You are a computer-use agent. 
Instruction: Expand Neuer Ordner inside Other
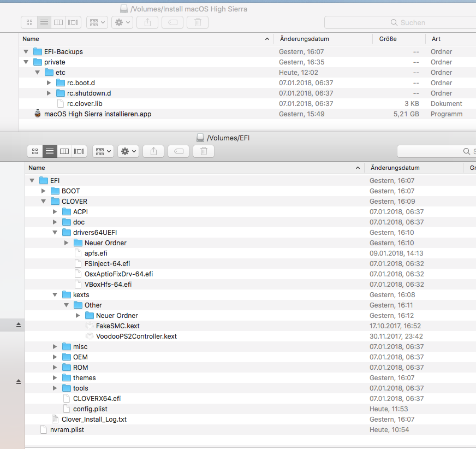78,315
